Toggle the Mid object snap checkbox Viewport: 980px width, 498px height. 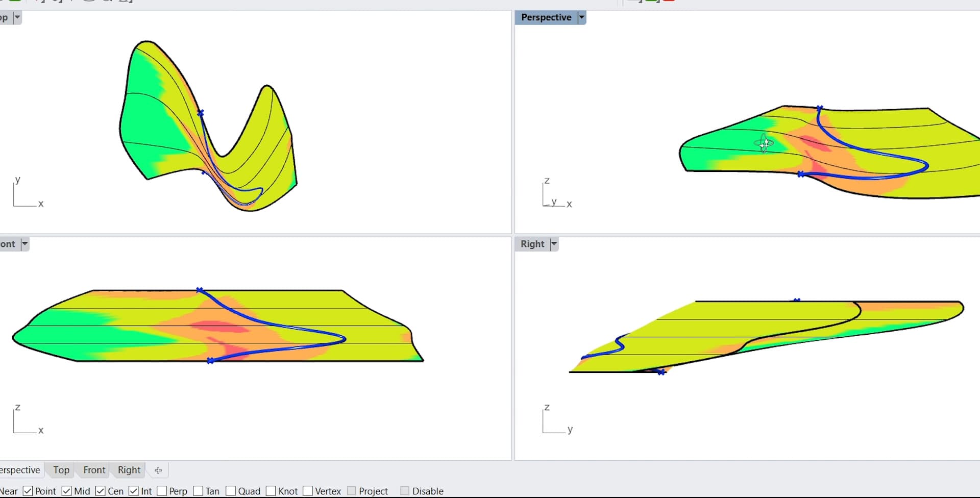[x=66, y=491]
